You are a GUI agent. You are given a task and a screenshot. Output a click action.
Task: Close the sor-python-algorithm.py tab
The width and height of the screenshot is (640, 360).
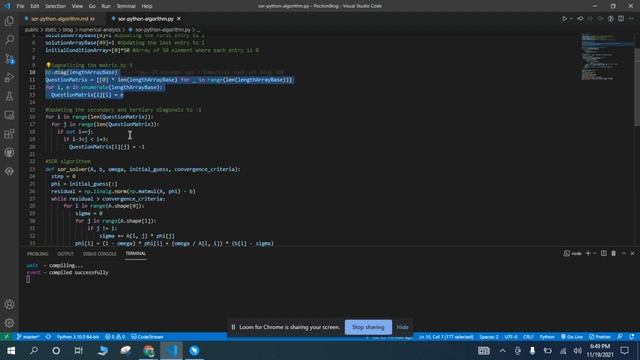pyautogui.click(x=179, y=19)
